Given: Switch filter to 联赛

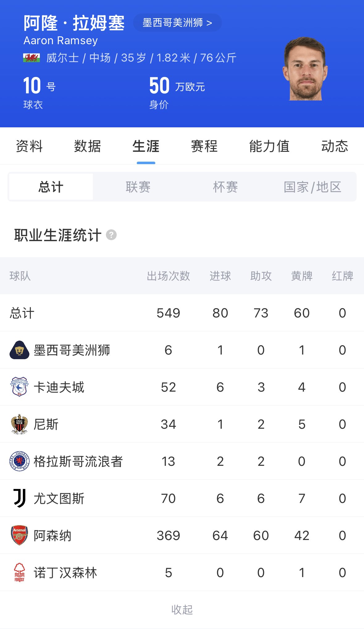Looking at the screenshot, I should tap(138, 187).
